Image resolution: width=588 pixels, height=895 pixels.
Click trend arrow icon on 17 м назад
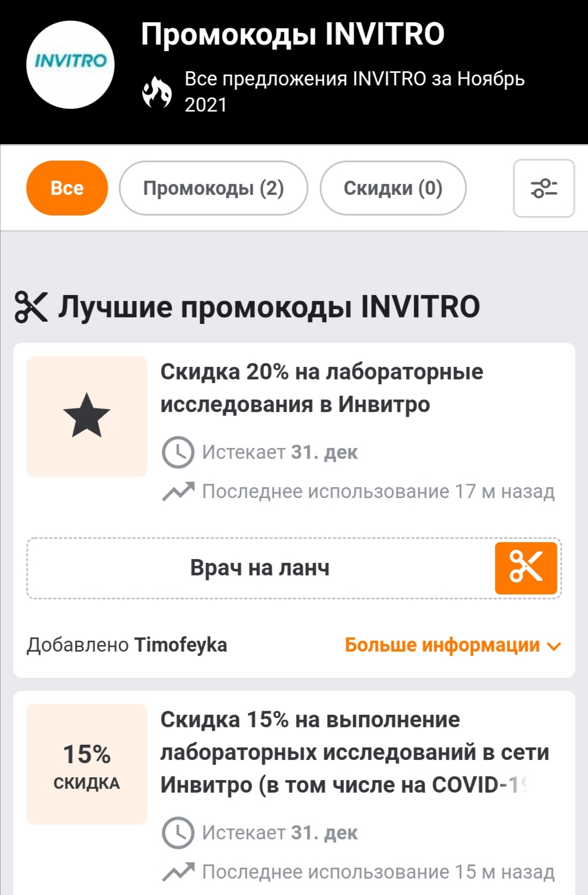178,491
